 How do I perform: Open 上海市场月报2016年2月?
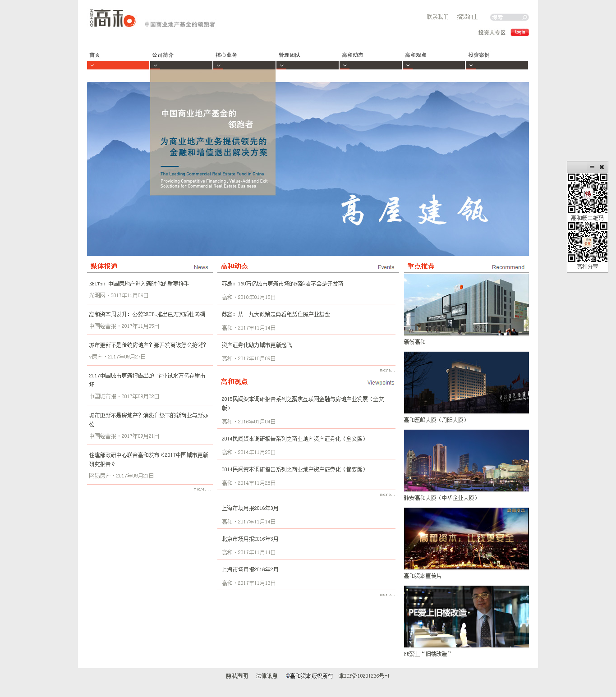(x=250, y=569)
